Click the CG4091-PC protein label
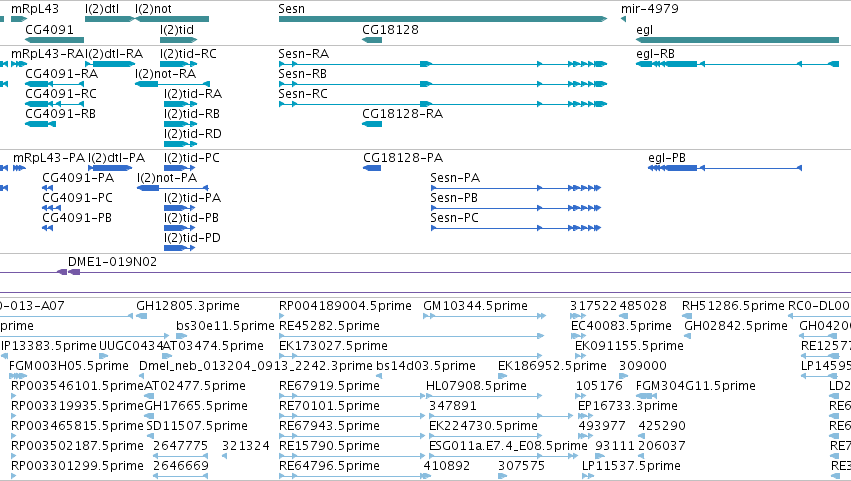Viewport: 851px width, 481px height. tap(78, 198)
